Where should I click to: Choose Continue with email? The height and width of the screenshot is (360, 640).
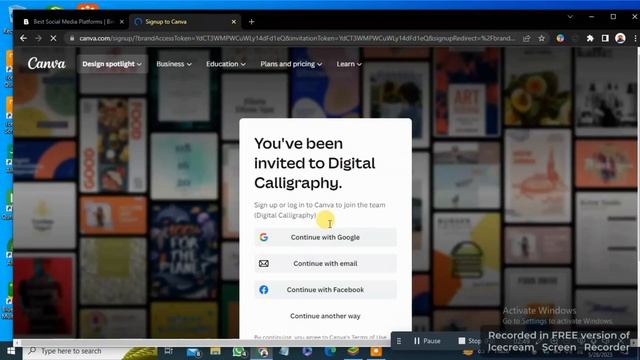[x=325, y=264]
